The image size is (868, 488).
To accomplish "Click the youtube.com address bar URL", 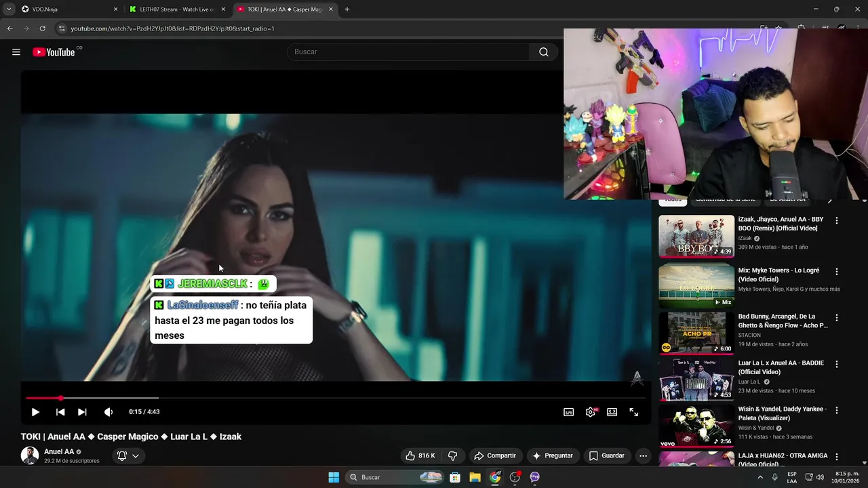I will tap(173, 28).
